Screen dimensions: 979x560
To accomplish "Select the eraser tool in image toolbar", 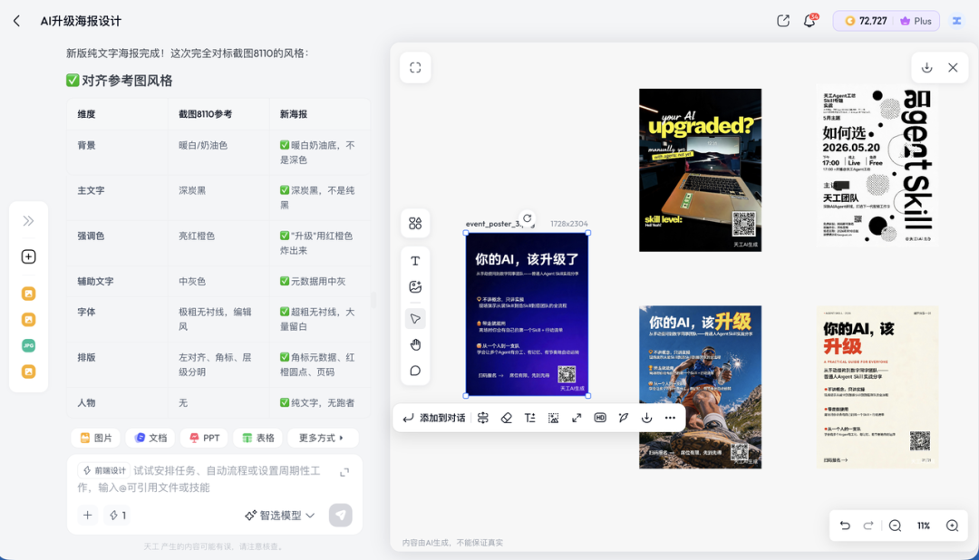I will (507, 418).
